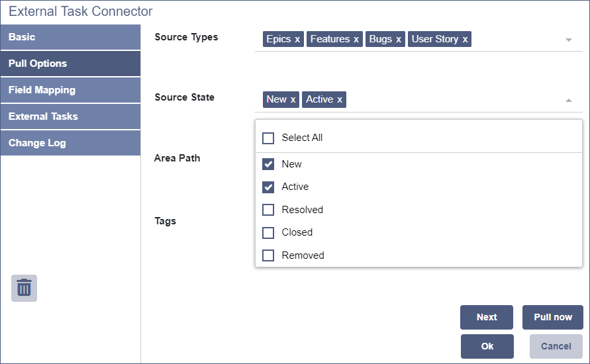This screenshot has width=590, height=364.
Task: Remove the Bugs tag via its x
Action: (x=399, y=40)
